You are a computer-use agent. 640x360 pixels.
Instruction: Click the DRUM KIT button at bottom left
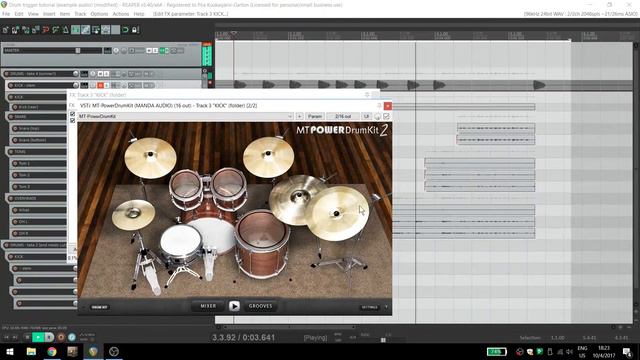tap(100, 307)
